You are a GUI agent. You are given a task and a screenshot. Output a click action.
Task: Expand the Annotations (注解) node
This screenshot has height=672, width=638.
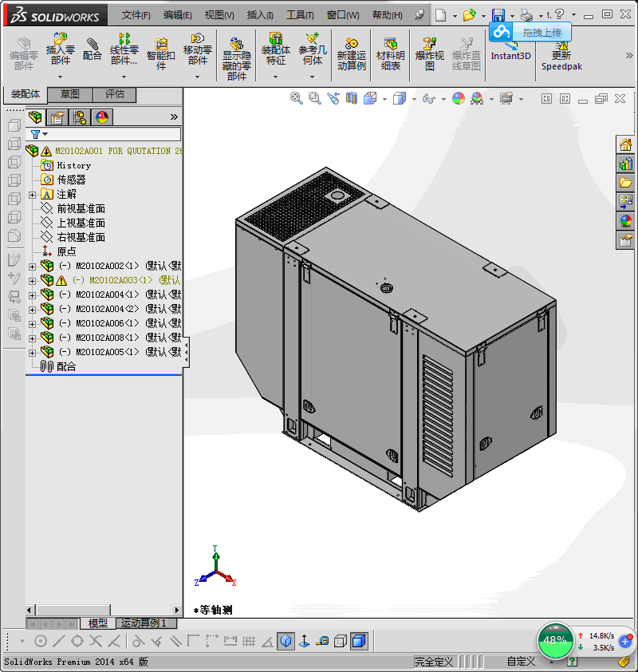[32, 195]
